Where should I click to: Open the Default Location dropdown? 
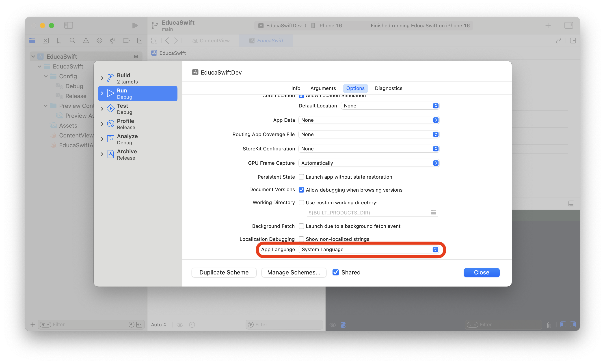tap(390, 106)
